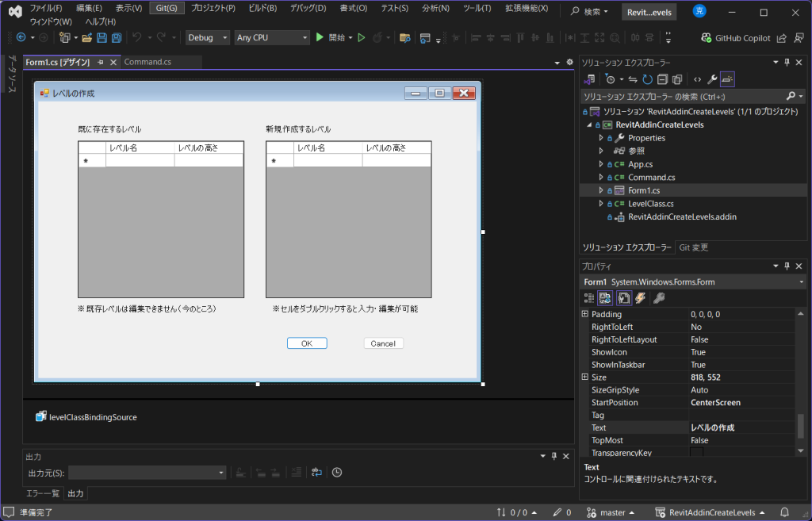Image resolution: width=812 pixels, height=521 pixels.
Task: Open the Debug configuration dropdown
Action: coord(208,37)
